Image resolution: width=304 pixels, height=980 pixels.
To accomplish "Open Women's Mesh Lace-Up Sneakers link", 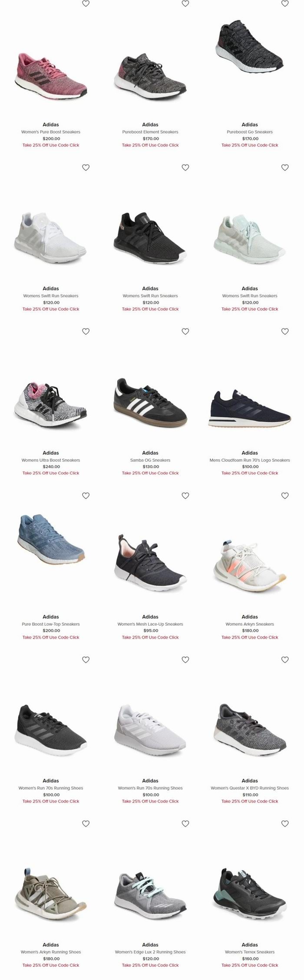I will pos(150,624).
